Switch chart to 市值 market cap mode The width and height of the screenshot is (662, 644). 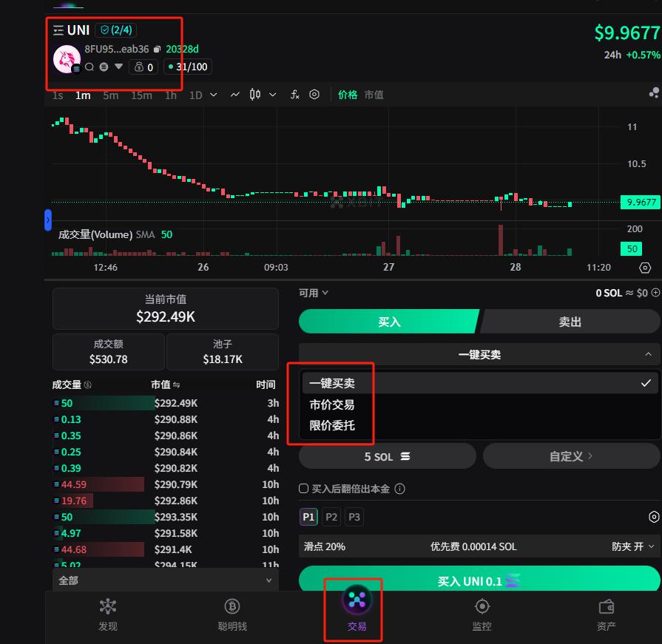click(x=374, y=95)
